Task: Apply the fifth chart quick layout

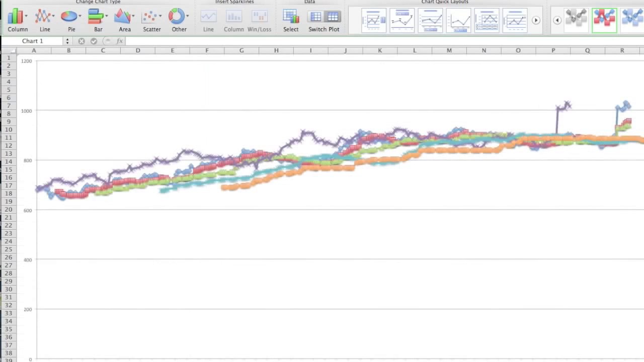Action: click(x=487, y=21)
